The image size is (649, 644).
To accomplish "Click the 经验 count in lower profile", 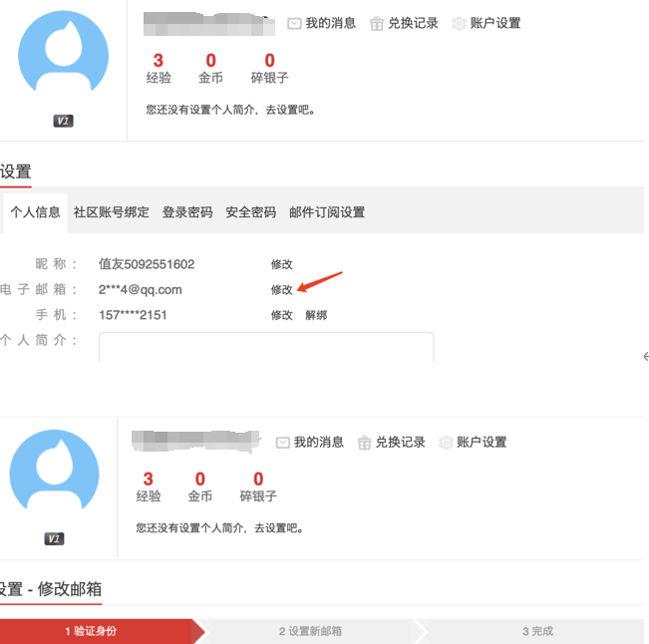I will (x=149, y=480).
